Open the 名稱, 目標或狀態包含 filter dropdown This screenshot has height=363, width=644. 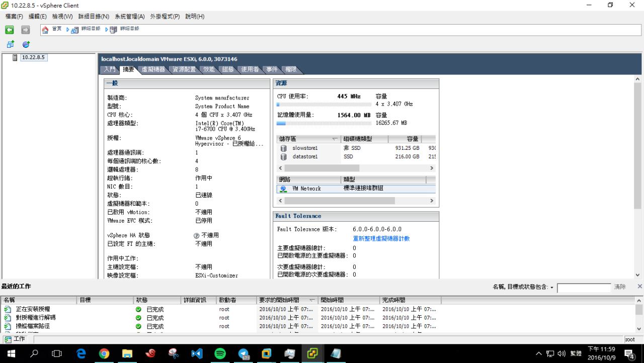pyautogui.click(x=552, y=287)
